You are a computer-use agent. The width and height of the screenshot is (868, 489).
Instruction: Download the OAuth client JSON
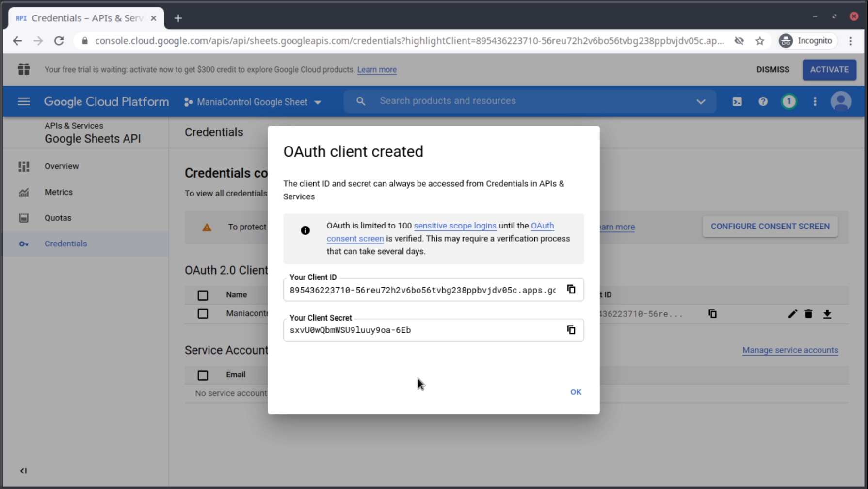pos(827,314)
